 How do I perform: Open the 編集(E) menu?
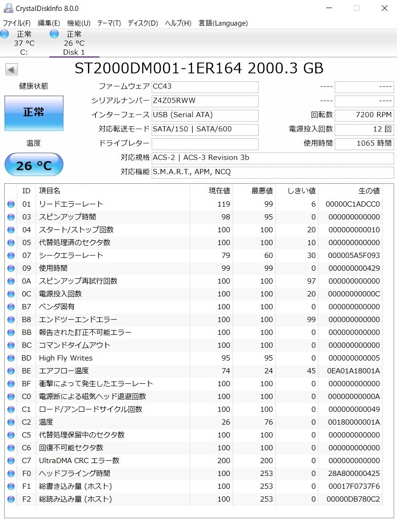click(x=49, y=23)
